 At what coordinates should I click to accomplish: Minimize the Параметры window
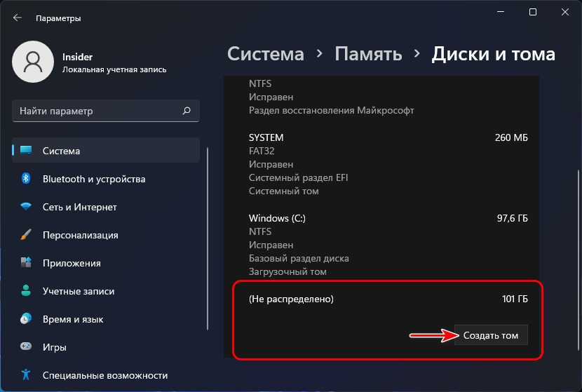click(501, 12)
